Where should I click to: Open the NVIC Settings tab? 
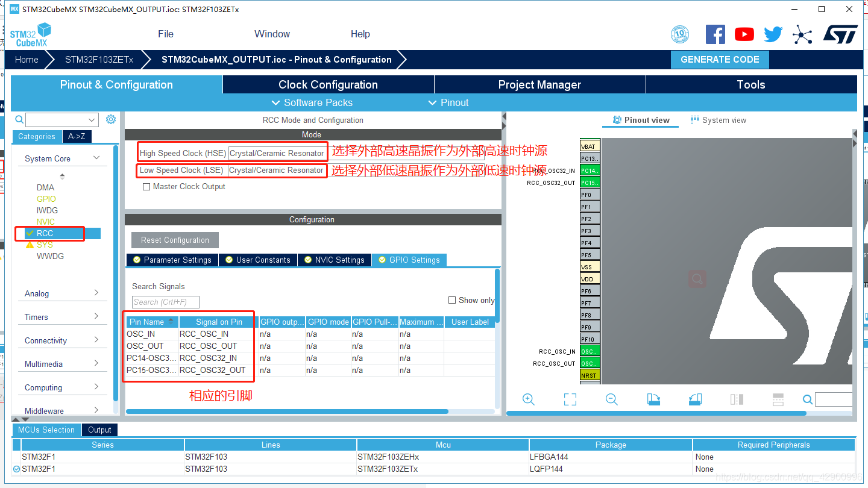coord(334,260)
